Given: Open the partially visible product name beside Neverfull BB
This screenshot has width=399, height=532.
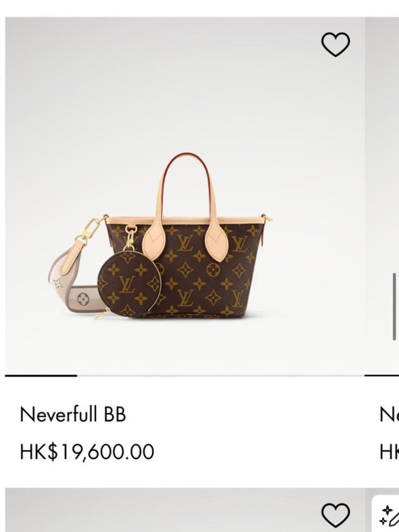Looking at the screenshot, I should (389, 414).
